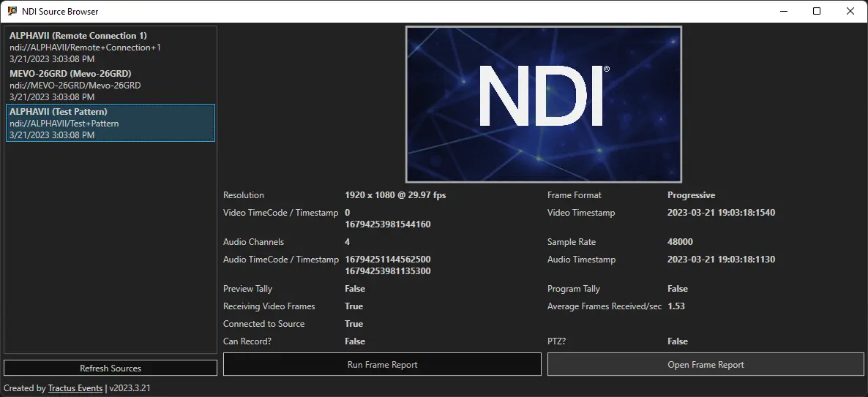
Task: Maximize the NDI Source Browser window
Action: coord(817,11)
